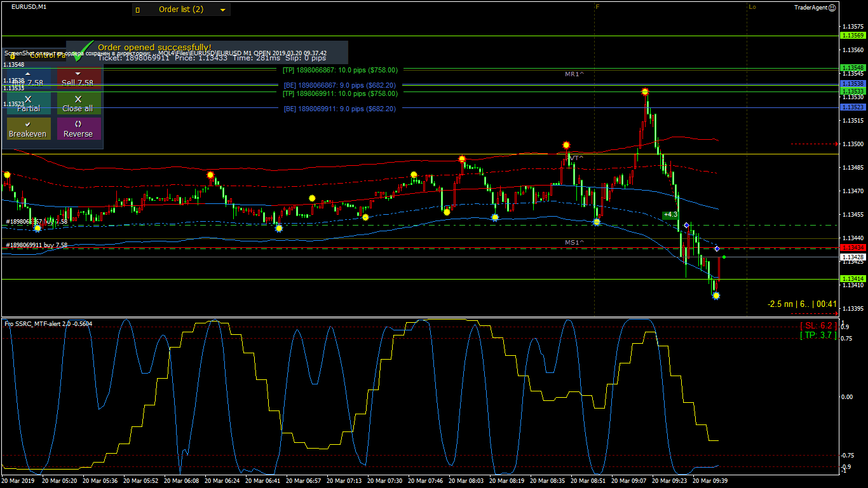Screen dimensions: 868x488
Task: Click the 1.13548 green price tag
Action: click(x=853, y=67)
